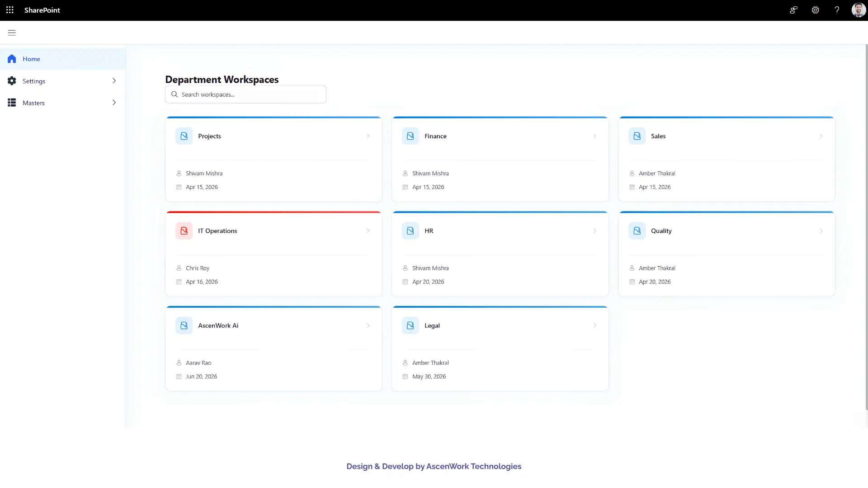
Task: Click the search magnifier icon
Action: point(175,94)
